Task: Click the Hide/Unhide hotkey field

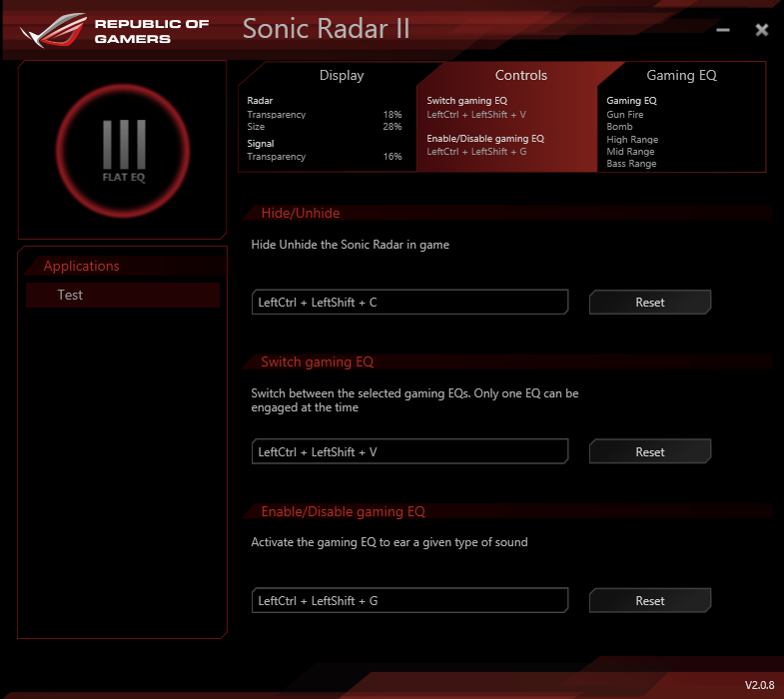Action: (410, 302)
